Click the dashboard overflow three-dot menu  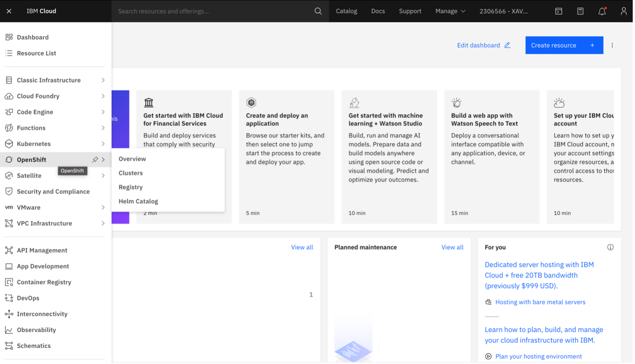coord(612,45)
